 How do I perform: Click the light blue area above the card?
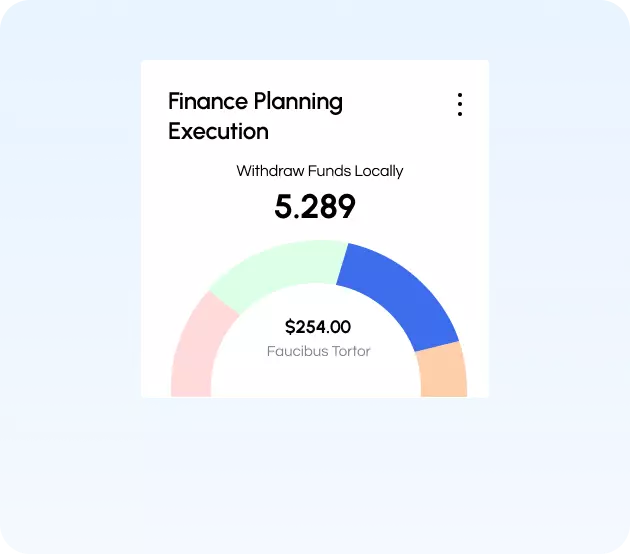pyautogui.click(x=315, y=30)
